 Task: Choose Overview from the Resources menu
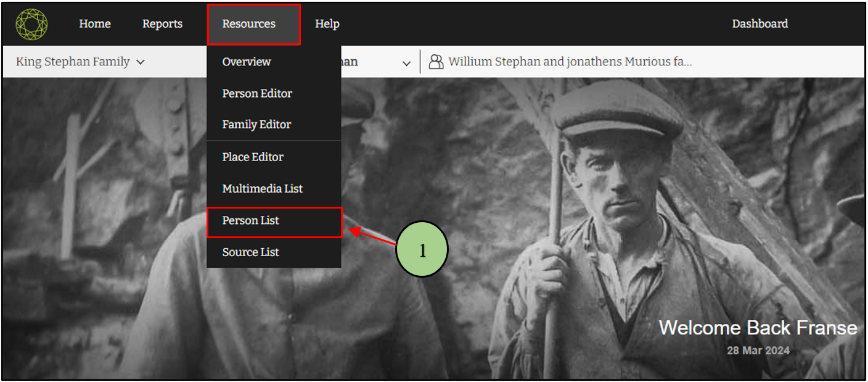point(247,62)
